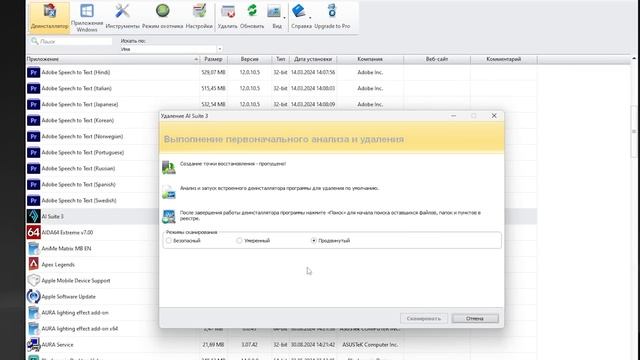Open the Справка toolbar menu
Screen dimensions: 640x360
[301, 16]
